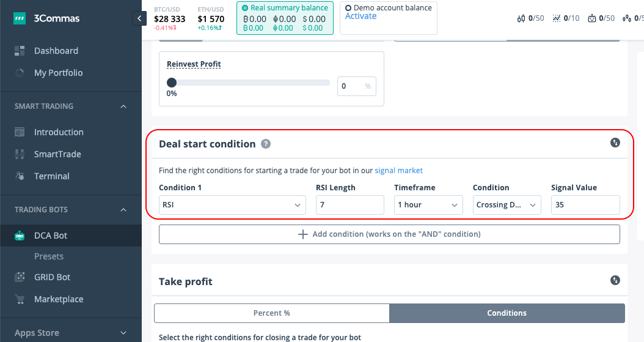Open the Condition 1 RSI dropdown

[x=232, y=205]
